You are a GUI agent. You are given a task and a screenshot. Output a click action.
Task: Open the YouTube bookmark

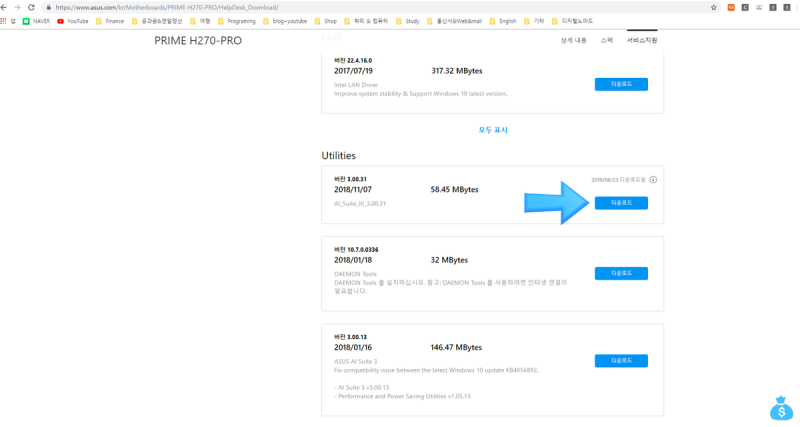73,21
